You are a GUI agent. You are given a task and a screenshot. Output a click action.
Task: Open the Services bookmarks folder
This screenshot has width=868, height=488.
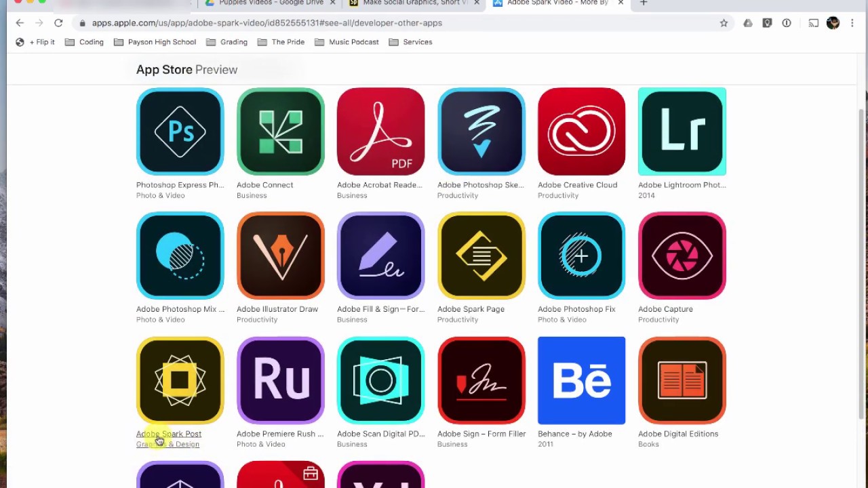click(x=411, y=42)
